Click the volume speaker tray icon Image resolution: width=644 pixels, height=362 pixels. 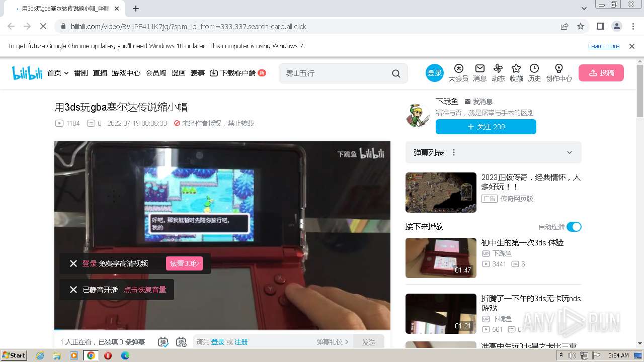pyautogui.click(x=572, y=355)
